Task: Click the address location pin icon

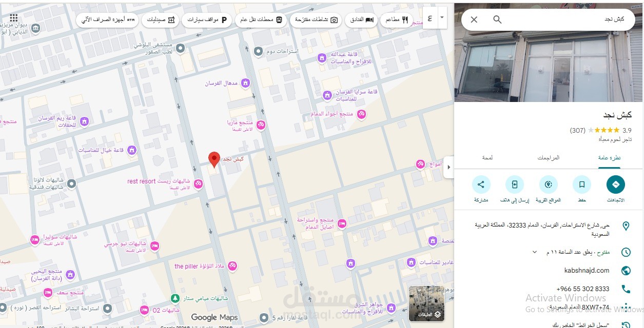Action: pyautogui.click(x=626, y=226)
